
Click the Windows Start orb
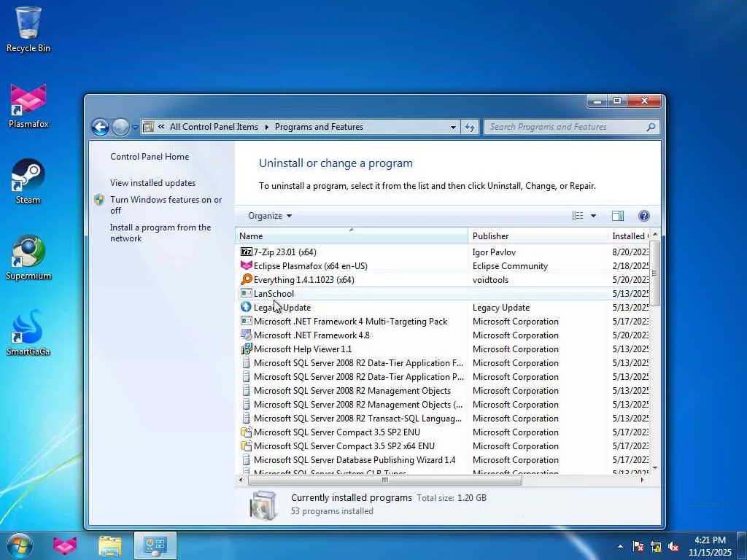click(20, 545)
